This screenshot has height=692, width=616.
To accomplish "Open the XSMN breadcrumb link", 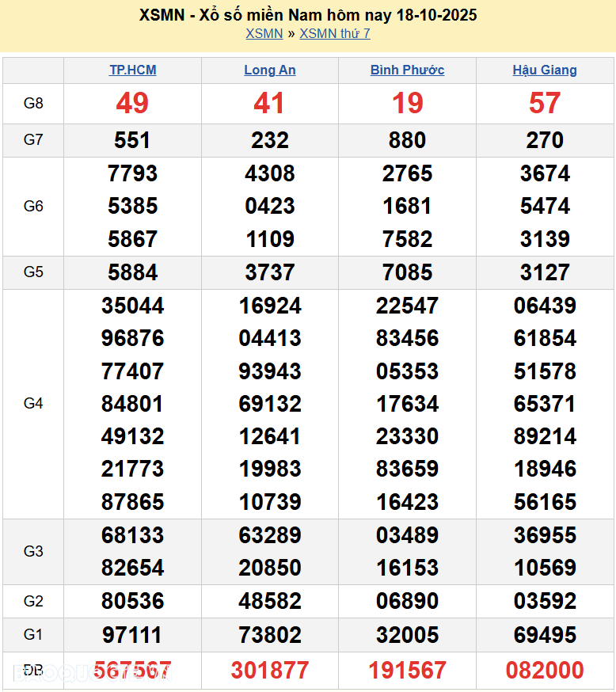I will coord(264,33).
